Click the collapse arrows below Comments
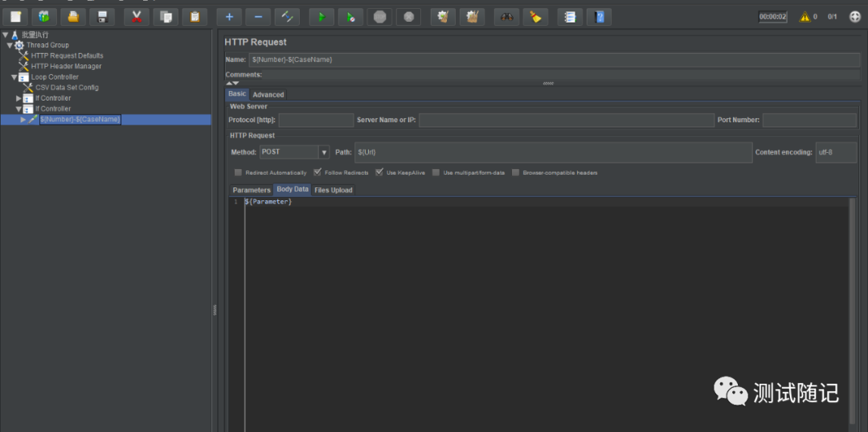The width and height of the screenshot is (868, 432). tap(232, 83)
